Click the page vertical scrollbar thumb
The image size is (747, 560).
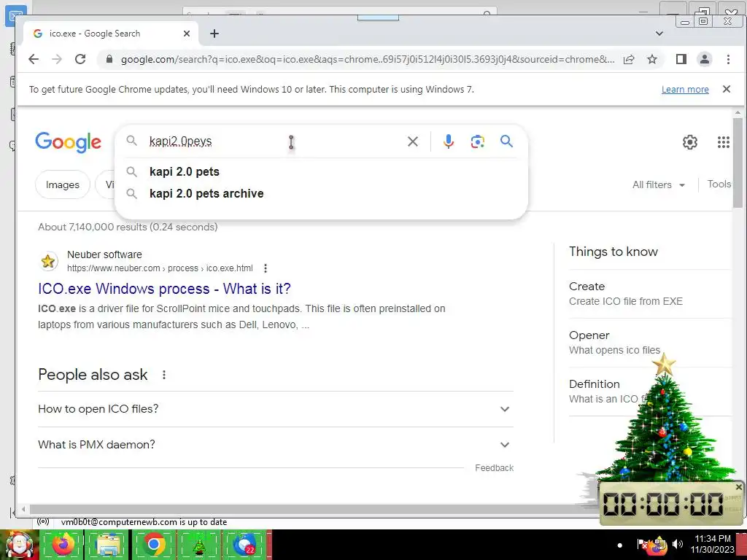tap(738, 162)
